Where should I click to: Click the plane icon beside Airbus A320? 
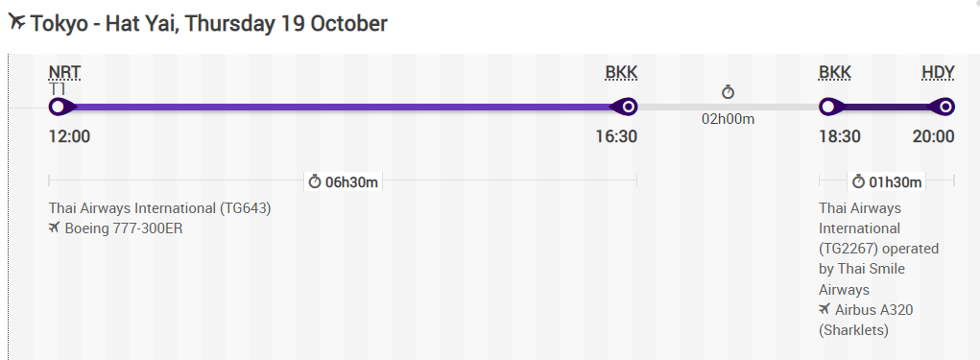point(825,309)
